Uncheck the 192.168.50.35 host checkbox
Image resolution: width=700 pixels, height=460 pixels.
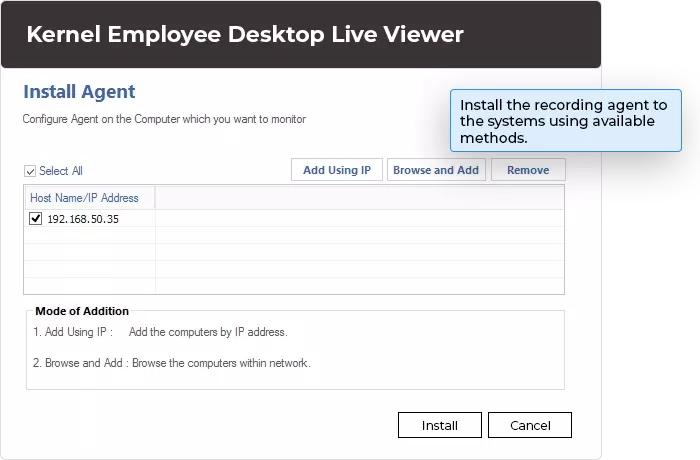[x=36, y=219]
